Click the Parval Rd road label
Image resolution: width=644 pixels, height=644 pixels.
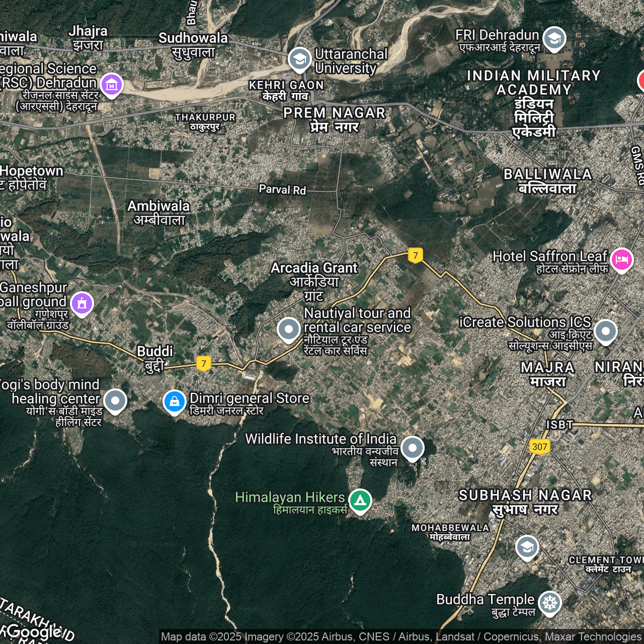[x=282, y=190]
